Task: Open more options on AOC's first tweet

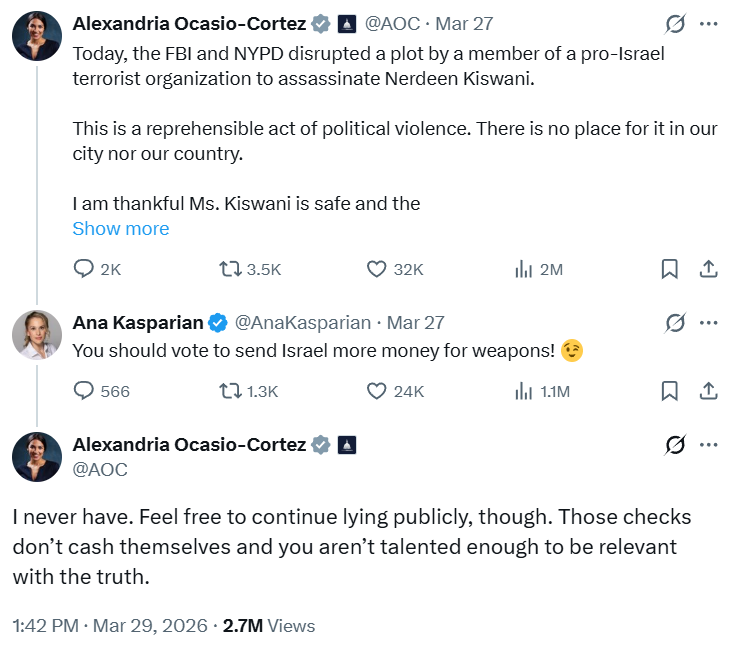Action: point(708,23)
